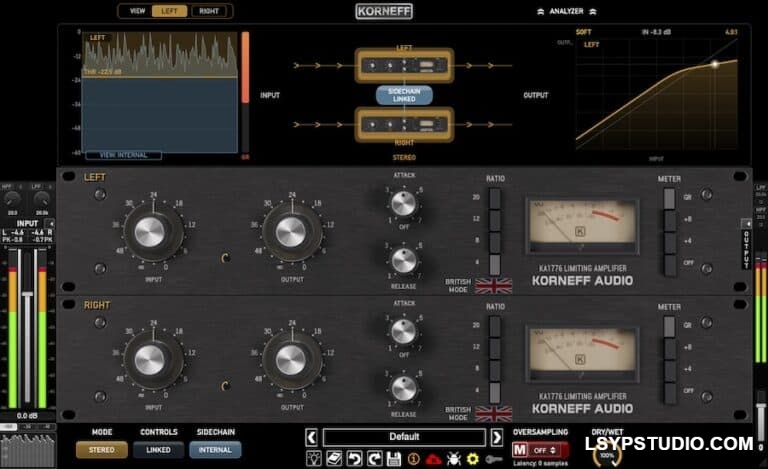The width and height of the screenshot is (768, 469).
Task: Select ratio 4 button on LEFT channel
Action: (495, 263)
